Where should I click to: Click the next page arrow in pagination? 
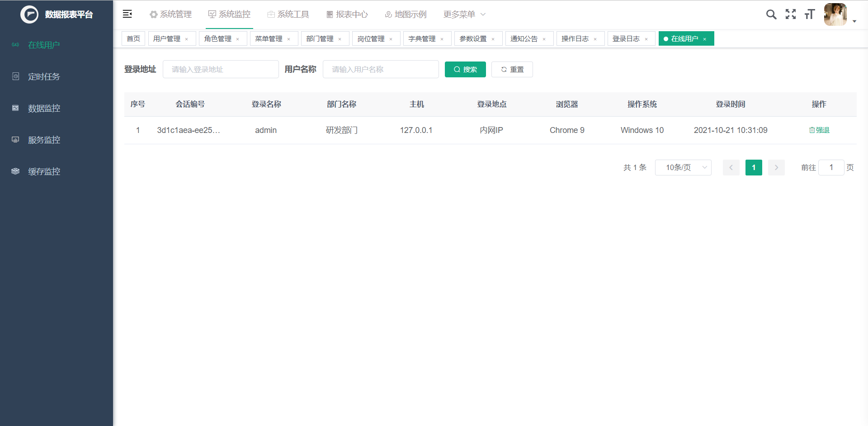point(776,167)
